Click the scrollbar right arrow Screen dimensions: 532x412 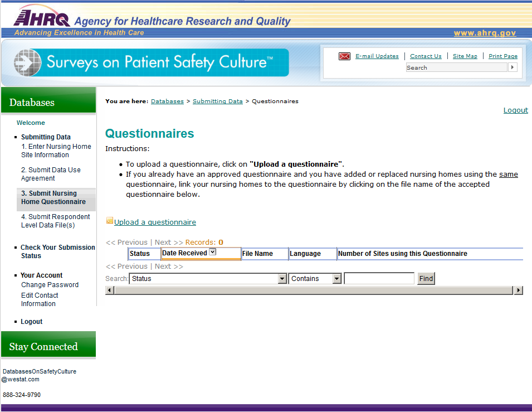(x=518, y=290)
